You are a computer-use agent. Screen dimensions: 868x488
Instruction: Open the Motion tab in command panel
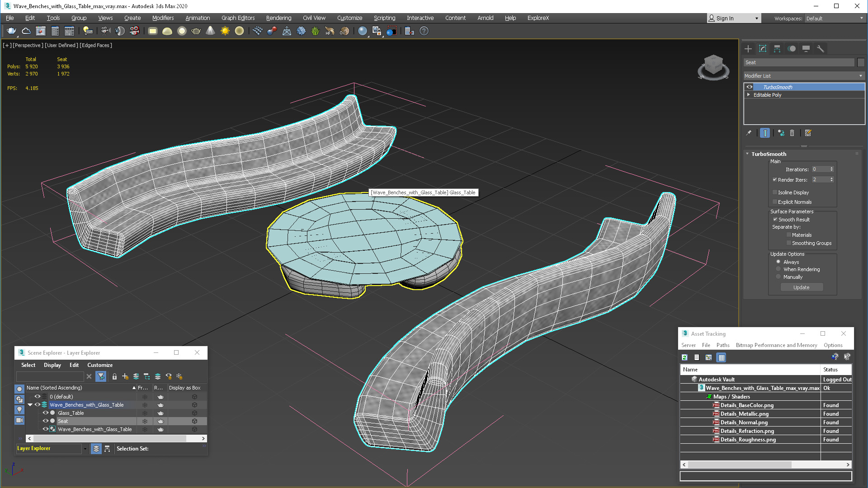[792, 49]
